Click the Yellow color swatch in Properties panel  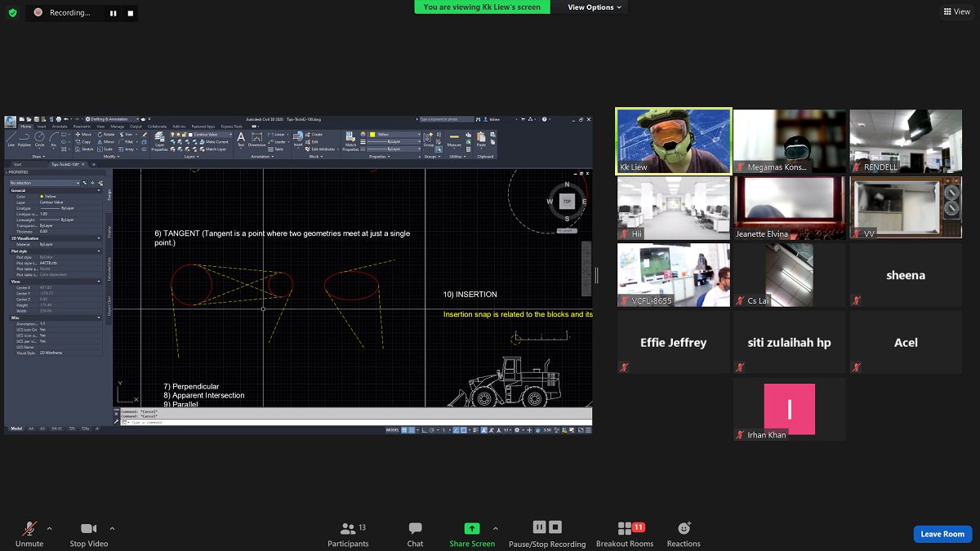(42, 197)
